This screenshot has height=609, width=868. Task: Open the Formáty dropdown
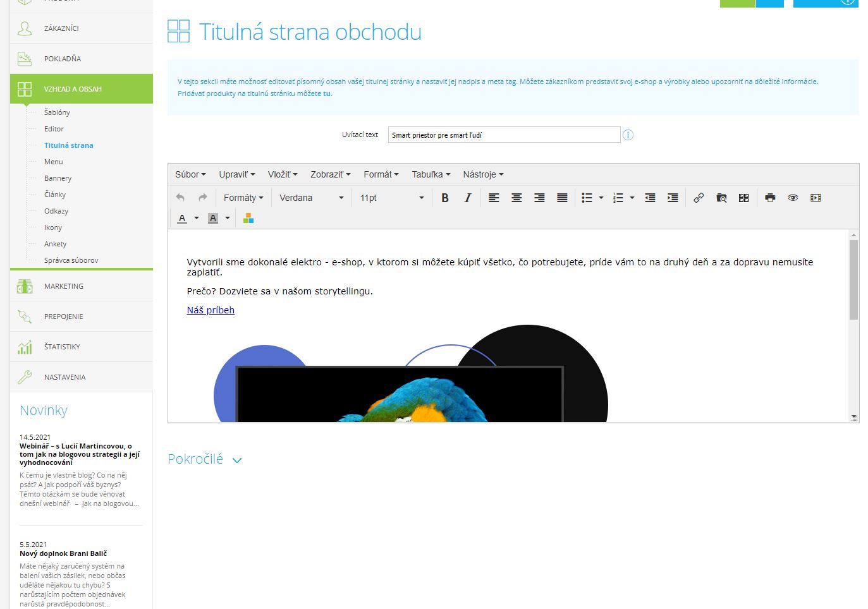coord(243,198)
